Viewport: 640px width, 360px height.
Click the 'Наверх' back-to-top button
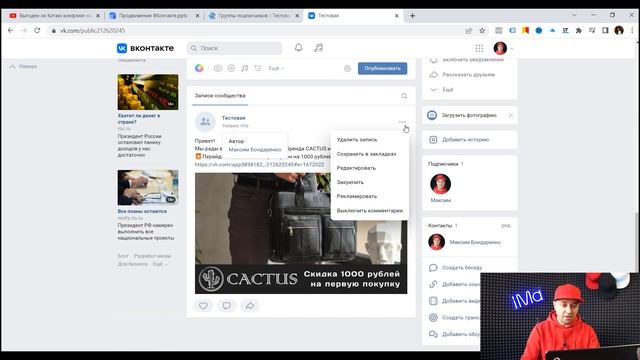point(23,66)
